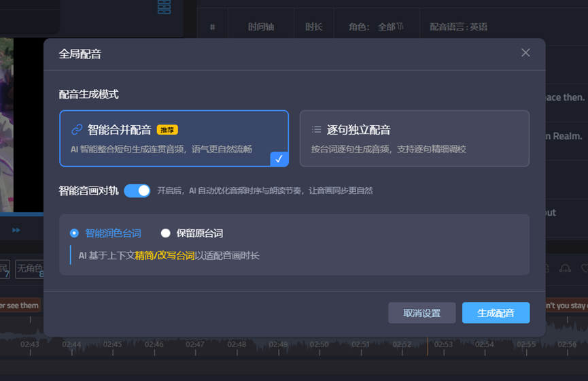Screen dimensions: 588x381
Task: Click the blue checkmark on the selected card
Action: click(279, 159)
